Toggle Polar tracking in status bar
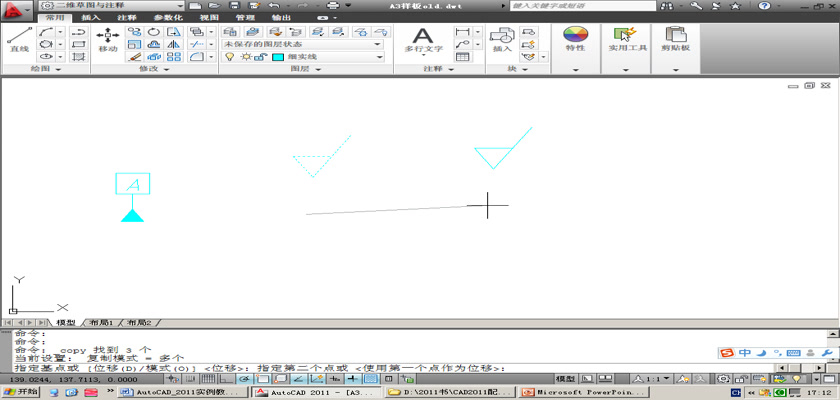Viewport: 840px width, 400px height. point(244,379)
